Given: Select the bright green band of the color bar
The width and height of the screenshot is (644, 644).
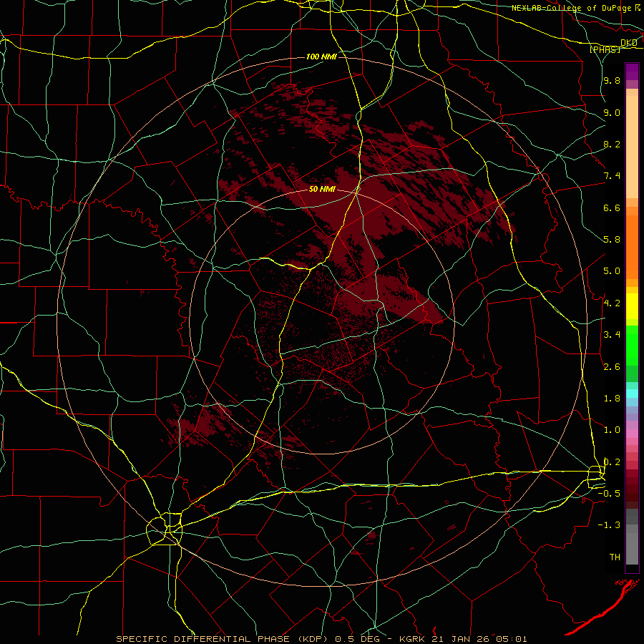Looking at the screenshot, I should tap(632, 345).
